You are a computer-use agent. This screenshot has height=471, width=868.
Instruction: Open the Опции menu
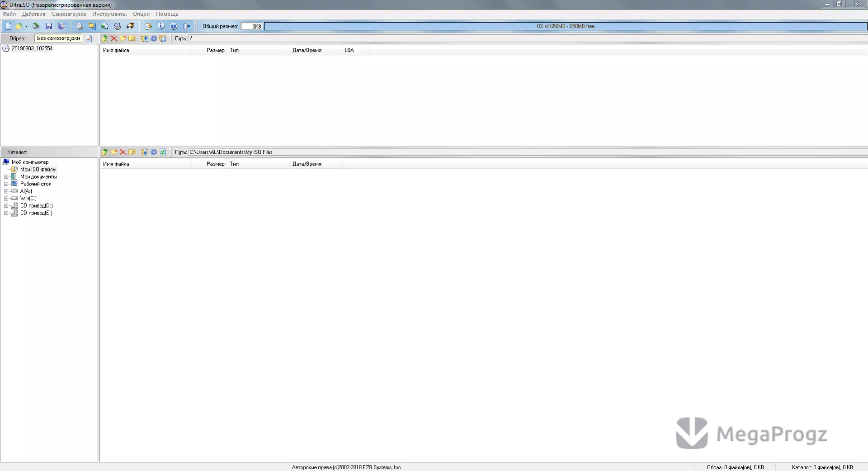tap(141, 14)
